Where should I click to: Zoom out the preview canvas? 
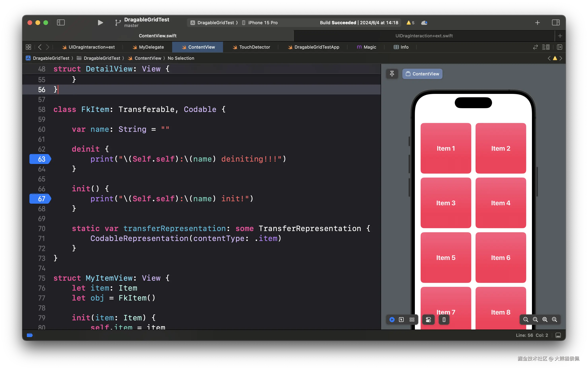click(526, 320)
